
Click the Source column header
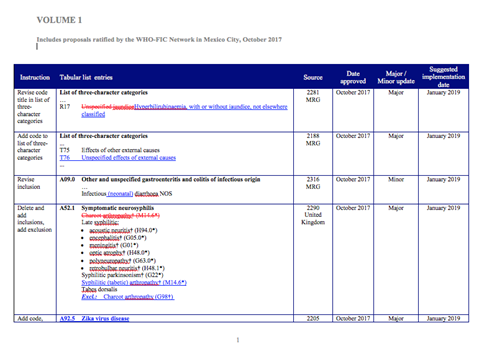313,77
